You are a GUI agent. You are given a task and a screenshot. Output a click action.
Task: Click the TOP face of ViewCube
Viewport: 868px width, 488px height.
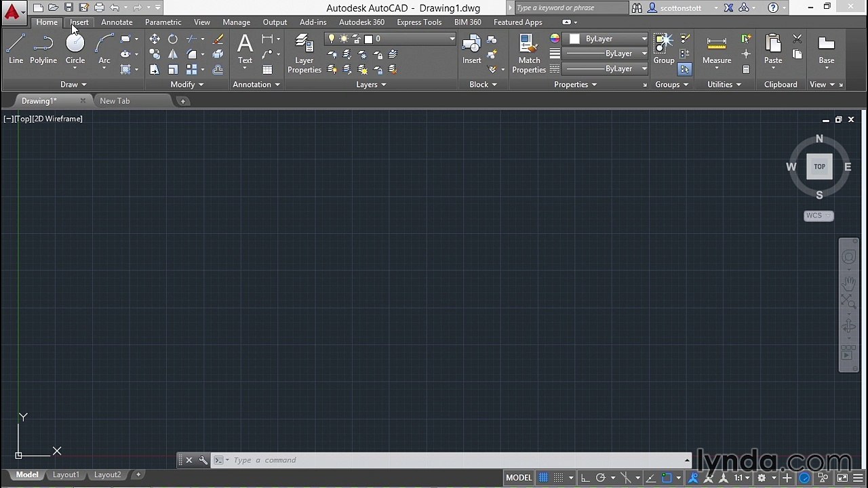click(819, 167)
